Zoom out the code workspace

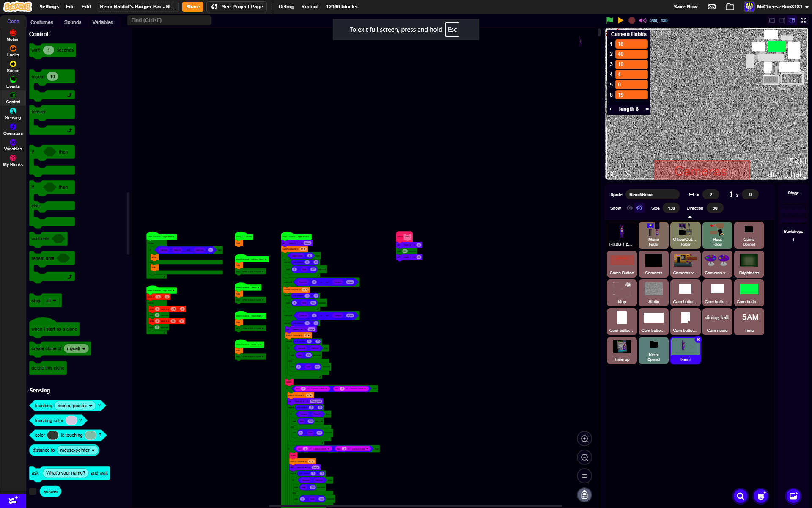pos(584,457)
